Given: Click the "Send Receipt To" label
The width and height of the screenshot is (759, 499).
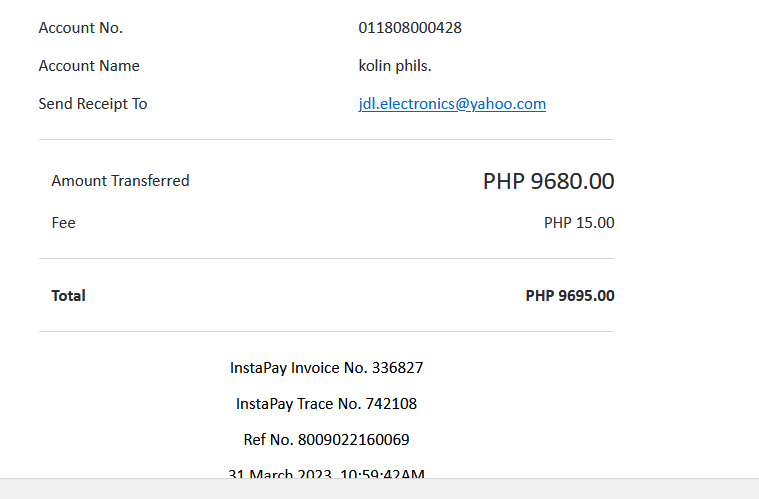Looking at the screenshot, I should pos(93,104).
